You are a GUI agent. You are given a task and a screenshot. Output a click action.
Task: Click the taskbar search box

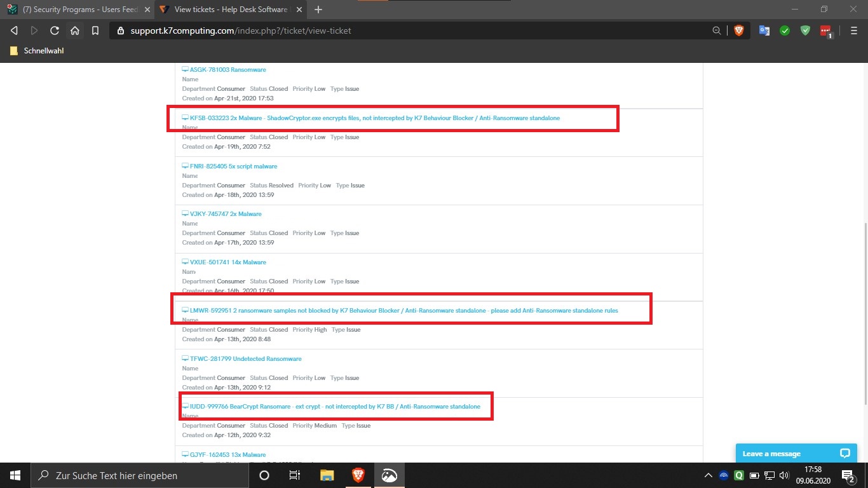point(140,475)
